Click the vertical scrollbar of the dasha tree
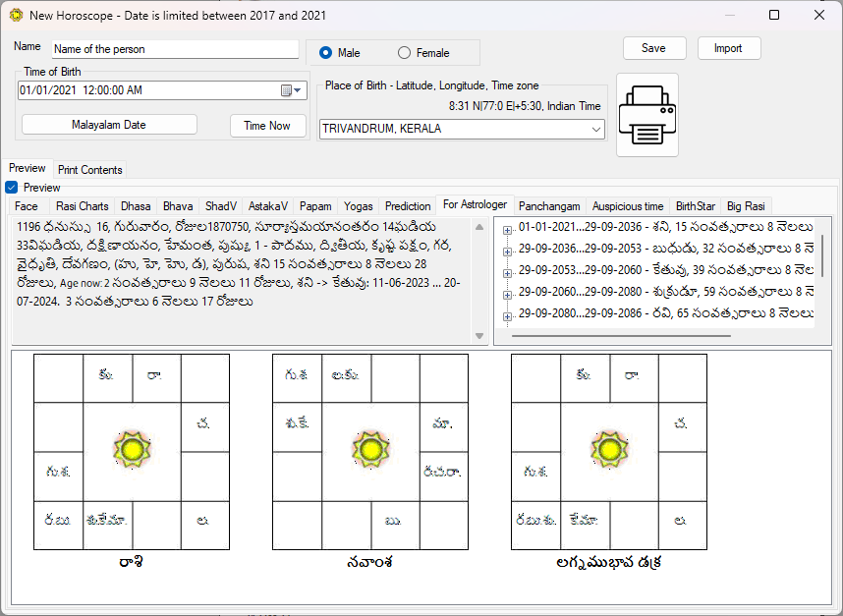 (822, 255)
